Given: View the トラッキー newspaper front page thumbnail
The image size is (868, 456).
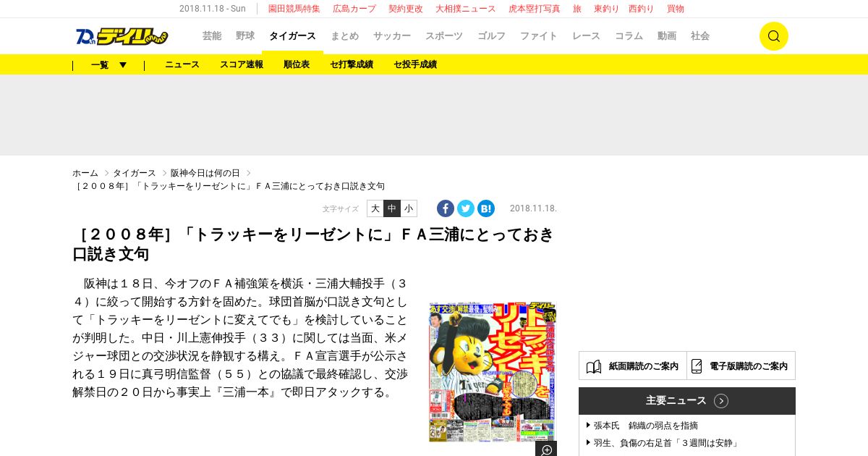Looking at the screenshot, I should [x=493, y=371].
